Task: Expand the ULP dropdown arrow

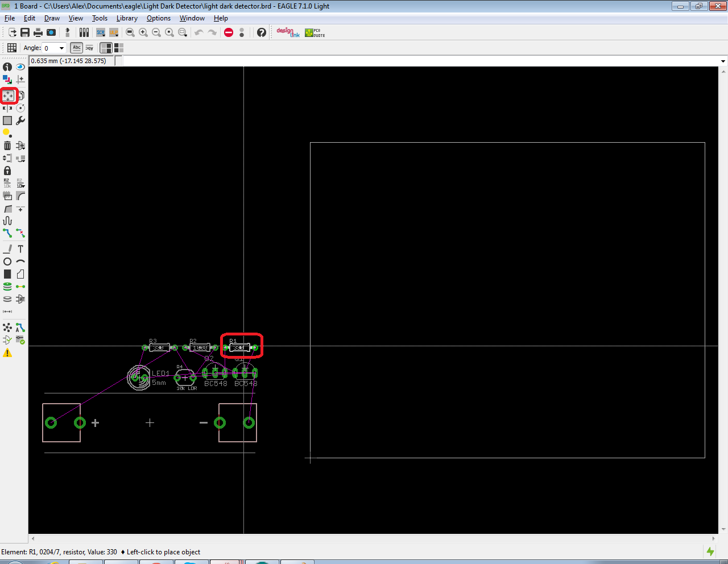Action: point(118,36)
